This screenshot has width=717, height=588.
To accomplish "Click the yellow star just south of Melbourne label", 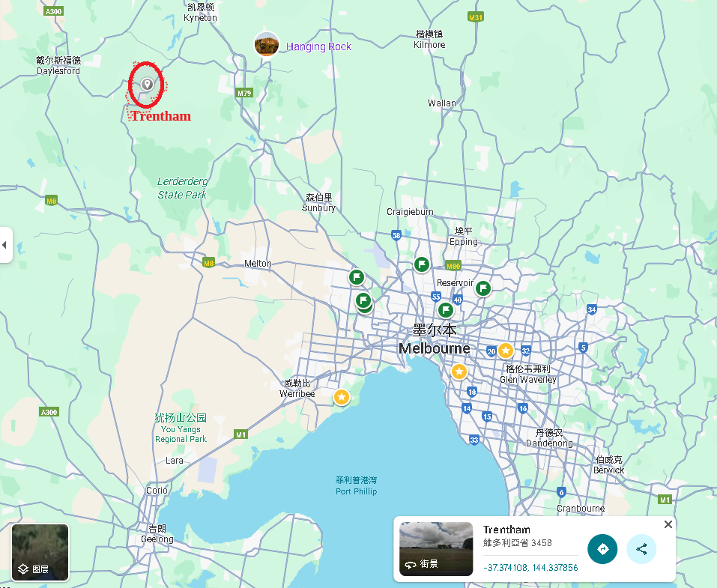I will 459,372.
